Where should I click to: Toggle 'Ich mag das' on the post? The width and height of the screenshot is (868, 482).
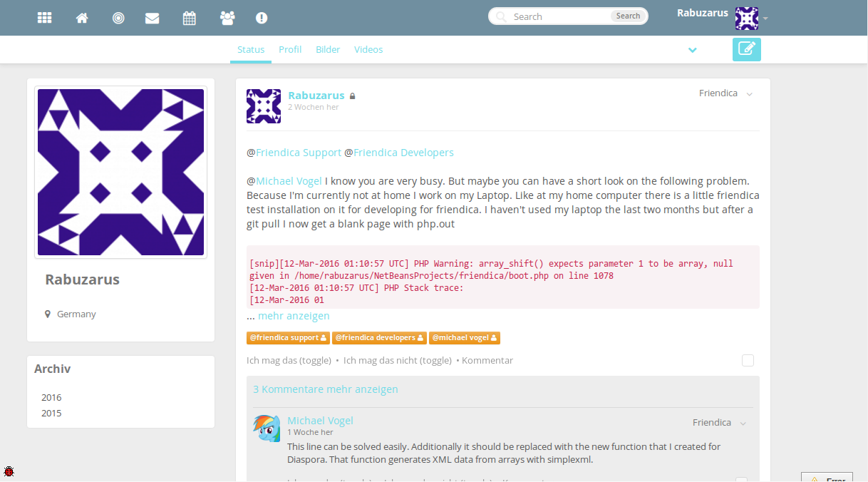click(289, 361)
